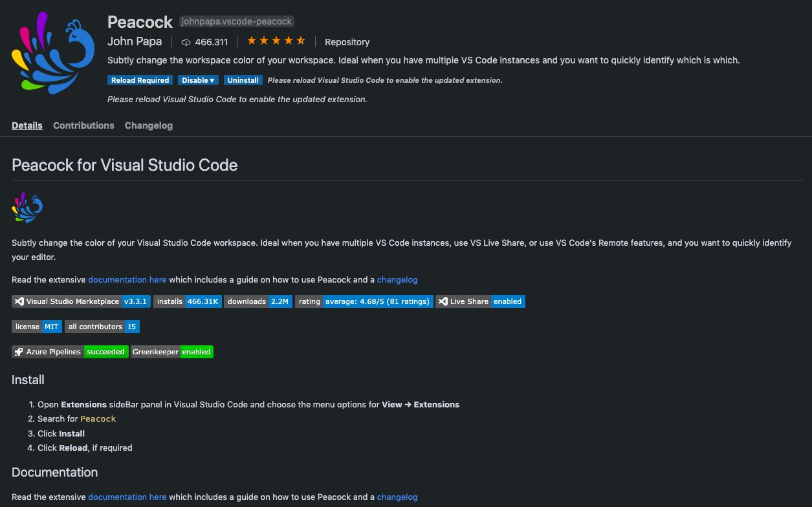Click the Peacock extension title
The image size is (812, 507).
click(140, 22)
